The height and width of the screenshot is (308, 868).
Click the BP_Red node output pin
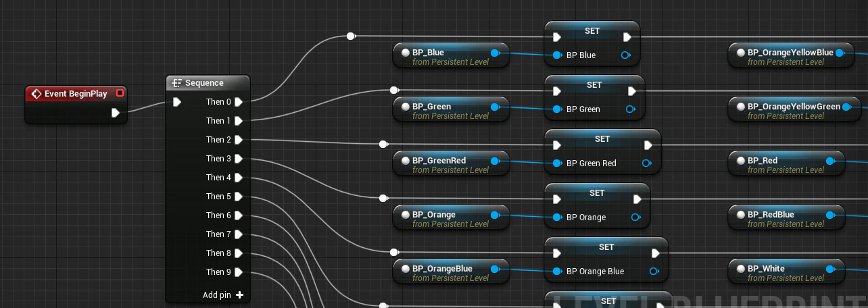pos(830,161)
